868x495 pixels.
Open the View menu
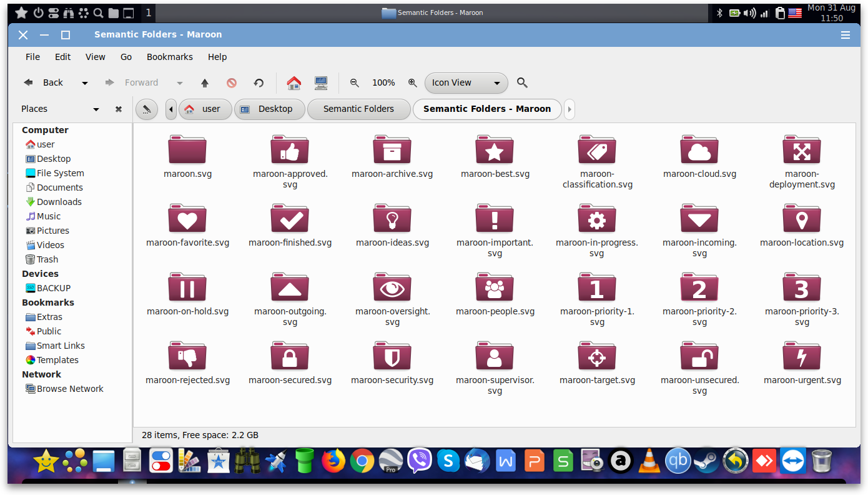(x=96, y=57)
